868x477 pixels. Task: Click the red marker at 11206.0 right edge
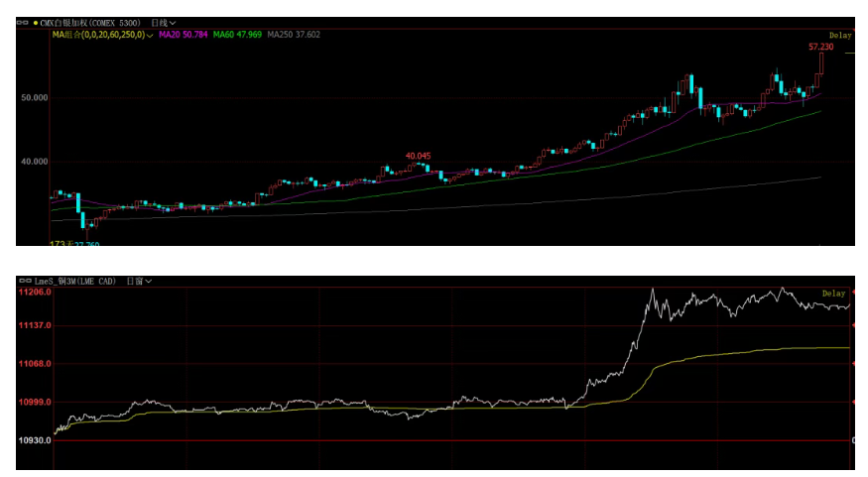point(853,292)
